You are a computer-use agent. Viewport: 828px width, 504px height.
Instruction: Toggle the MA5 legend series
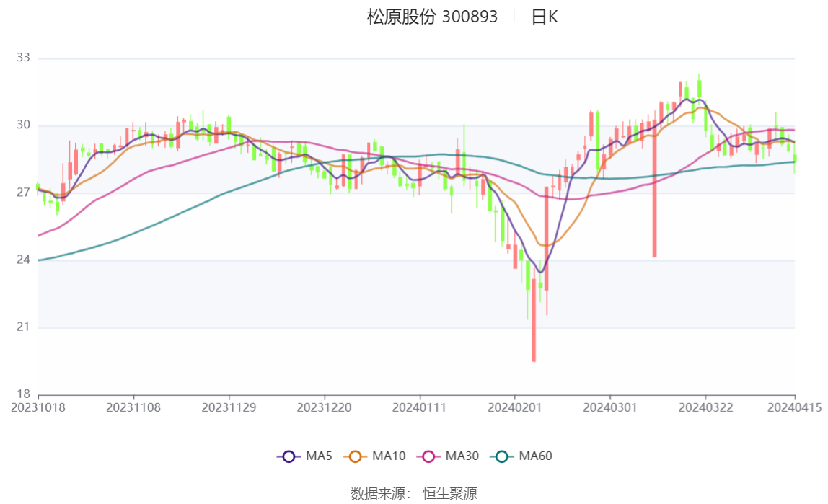304,456
